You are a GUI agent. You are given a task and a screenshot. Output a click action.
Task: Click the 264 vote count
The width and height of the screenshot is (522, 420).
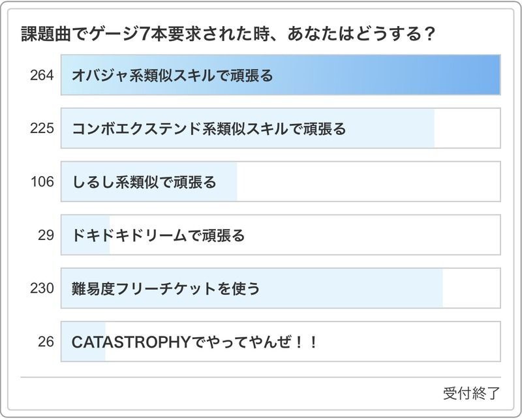42,75
